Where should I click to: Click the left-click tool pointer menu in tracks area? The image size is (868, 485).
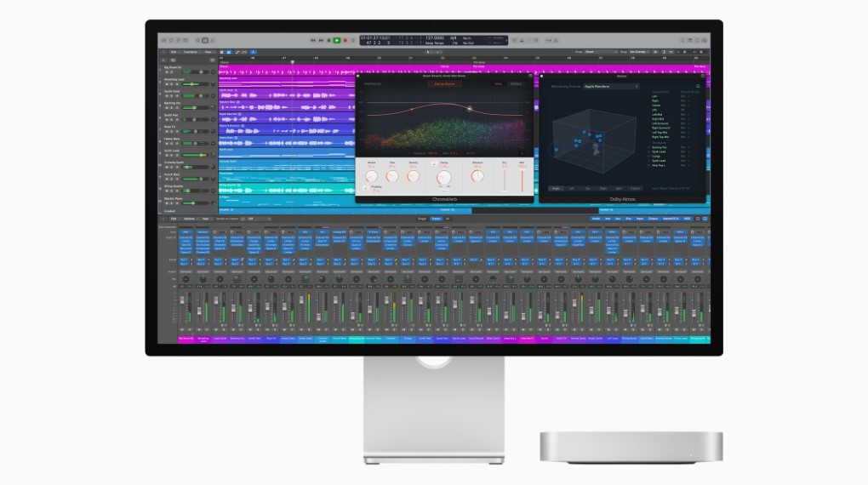click(x=428, y=52)
